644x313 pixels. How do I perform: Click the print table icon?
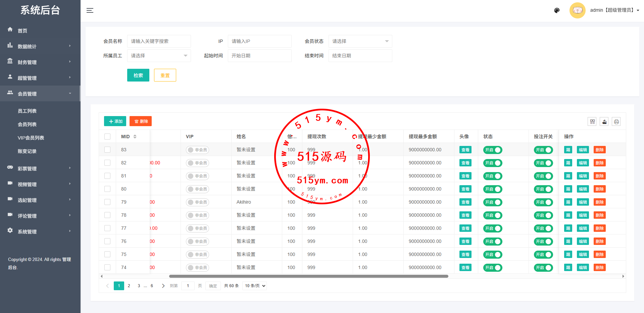click(616, 121)
